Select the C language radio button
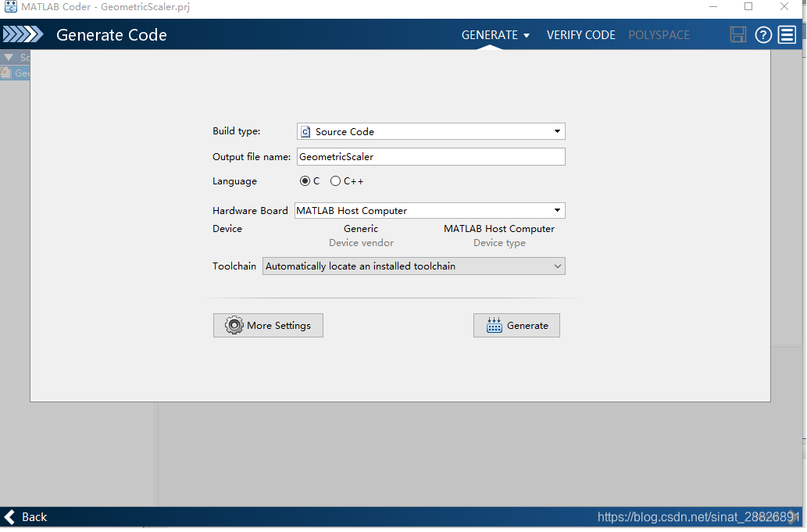 (x=305, y=181)
